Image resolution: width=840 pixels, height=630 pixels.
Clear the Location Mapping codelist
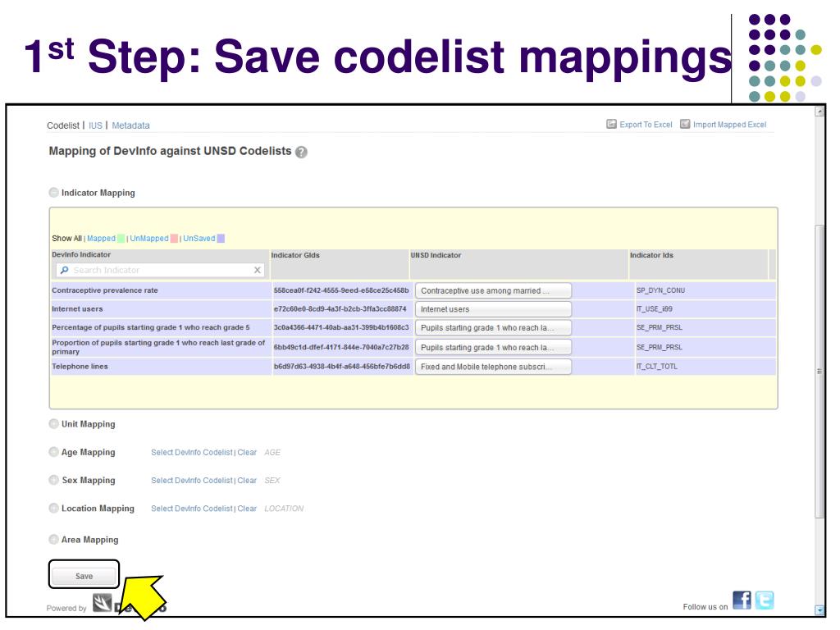247,509
